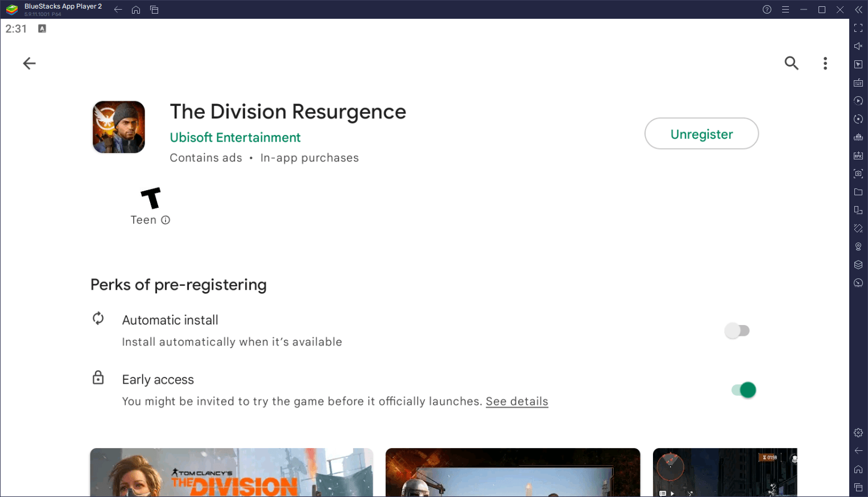Click the Unregister button
Screen dimensions: 868x497
701,134
